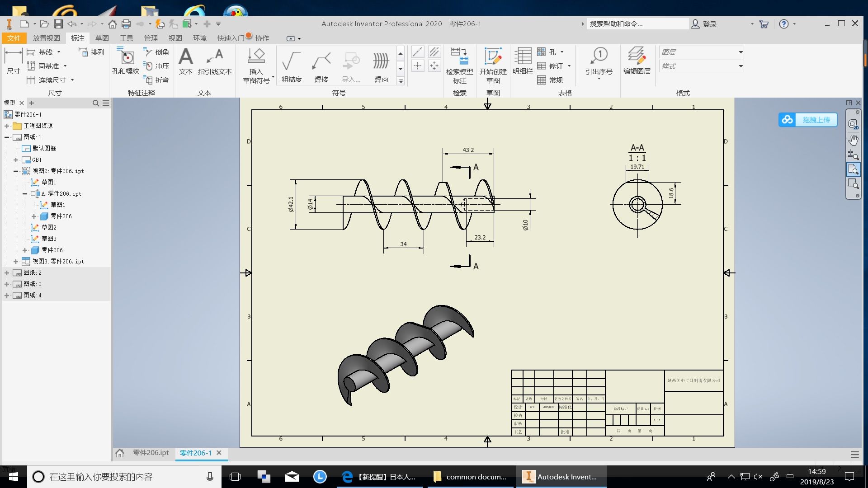
Task: Switch to the 零件206.ipt document tab
Action: [x=151, y=453]
